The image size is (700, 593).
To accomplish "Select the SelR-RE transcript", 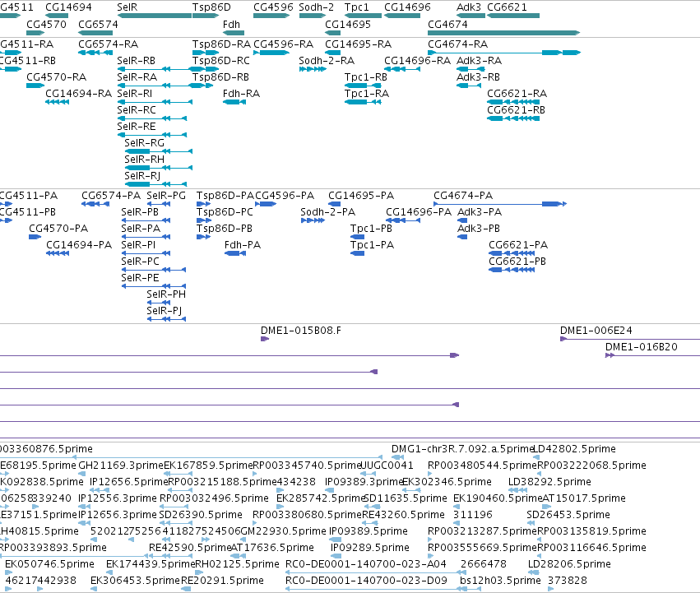I will [152, 135].
